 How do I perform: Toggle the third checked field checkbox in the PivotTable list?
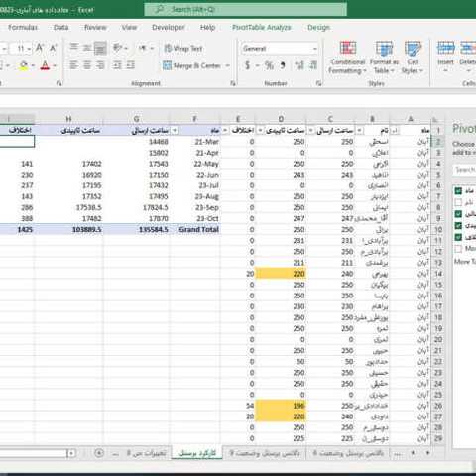tap(458, 214)
